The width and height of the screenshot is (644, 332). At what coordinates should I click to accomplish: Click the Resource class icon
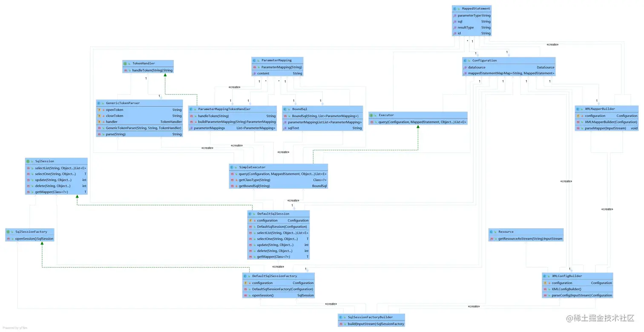(x=491, y=232)
